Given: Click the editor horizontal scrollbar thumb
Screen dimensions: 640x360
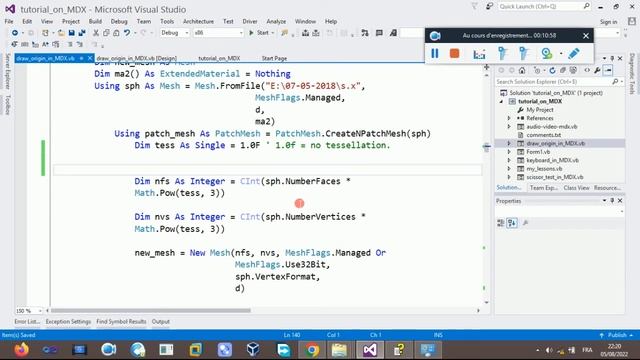Looking at the screenshot, I should pos(151,311).
